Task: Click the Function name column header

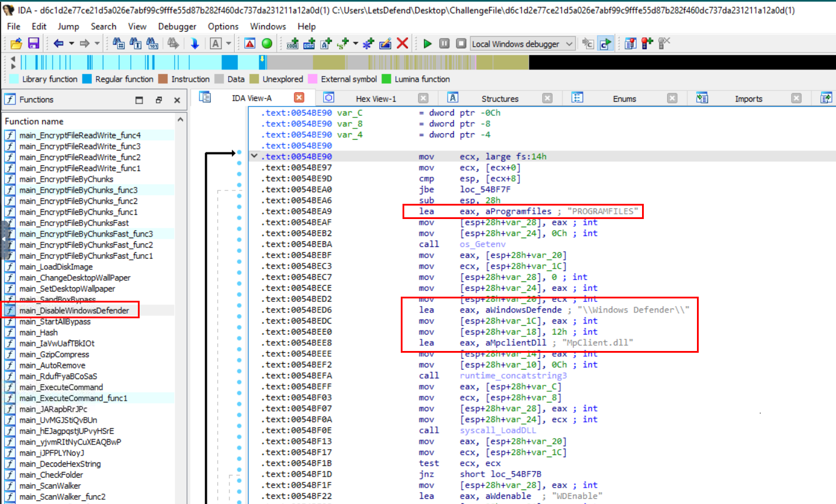Action: pyautogui.click(x=34, y=121)
